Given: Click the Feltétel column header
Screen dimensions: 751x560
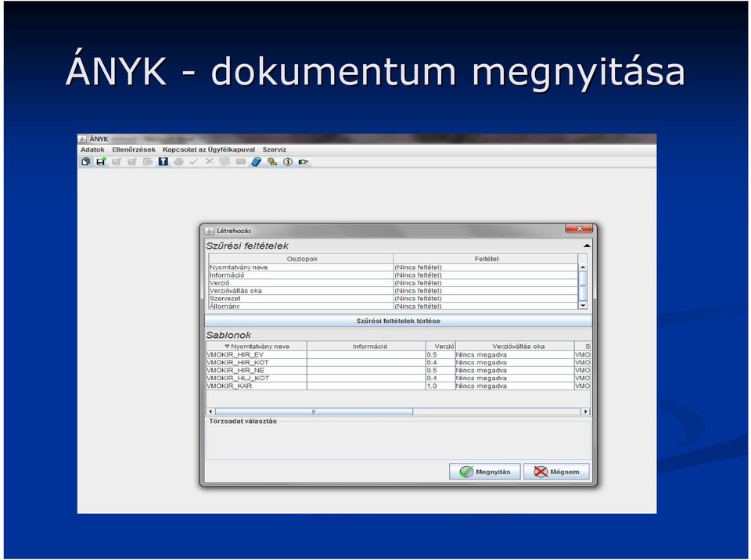Looking at the screenshot, I should pos(486,259).
